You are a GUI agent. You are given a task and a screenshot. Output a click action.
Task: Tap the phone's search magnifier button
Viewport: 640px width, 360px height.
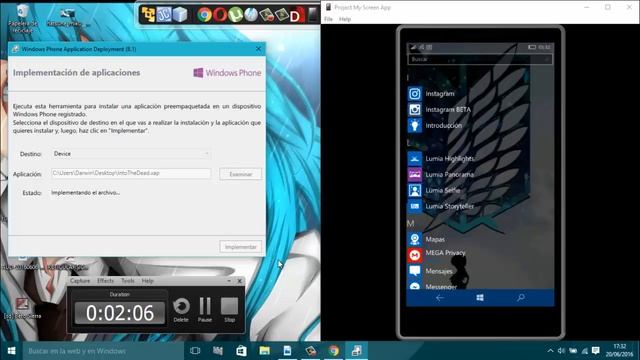[521, 298]
